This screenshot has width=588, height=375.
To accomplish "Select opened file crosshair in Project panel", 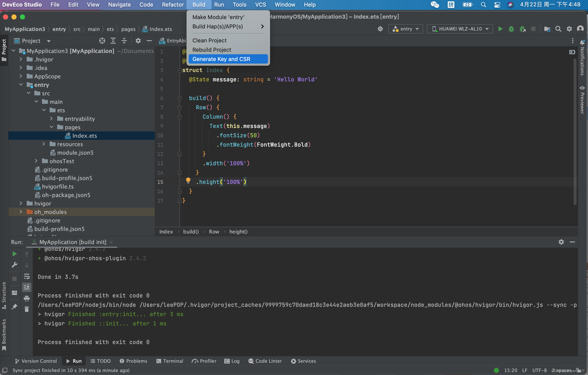I will tap(102, 41).
